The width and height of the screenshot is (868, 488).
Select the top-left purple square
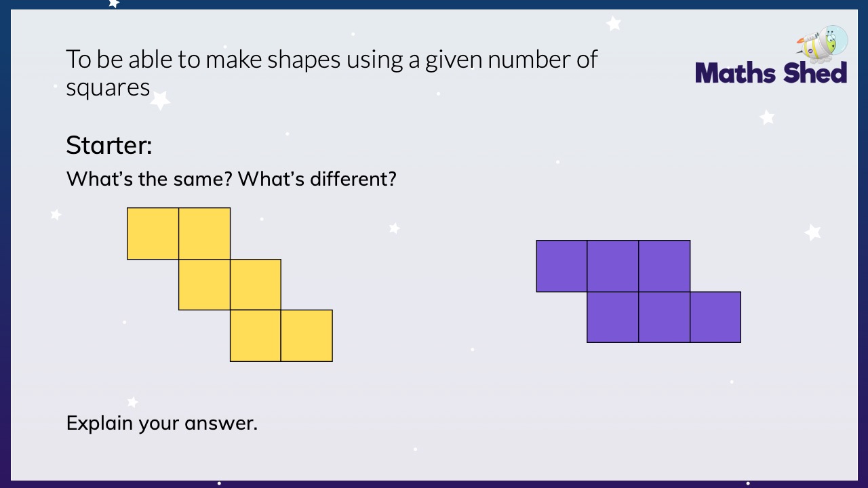[562, 266]
